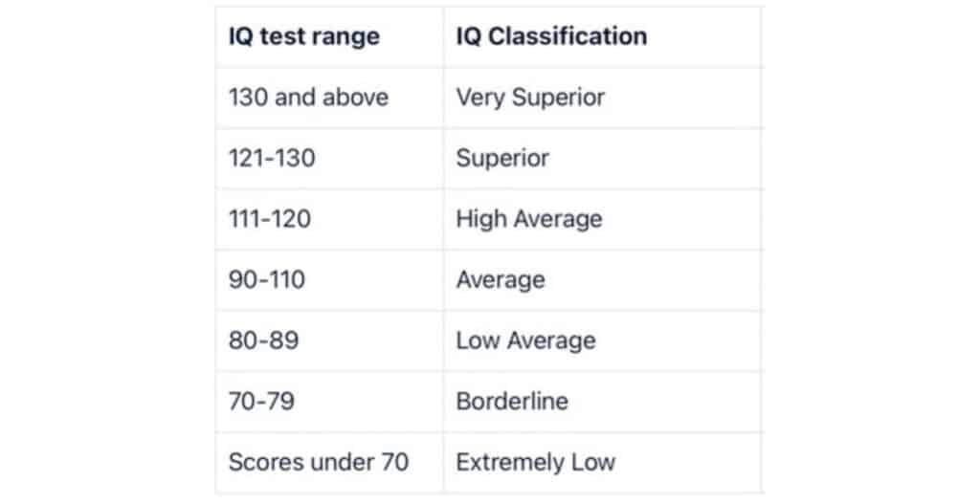The width and height of the screenshot is (980, 504).
Task: Select the "Extremely Low" classification cell
Action: coord(536,462)
